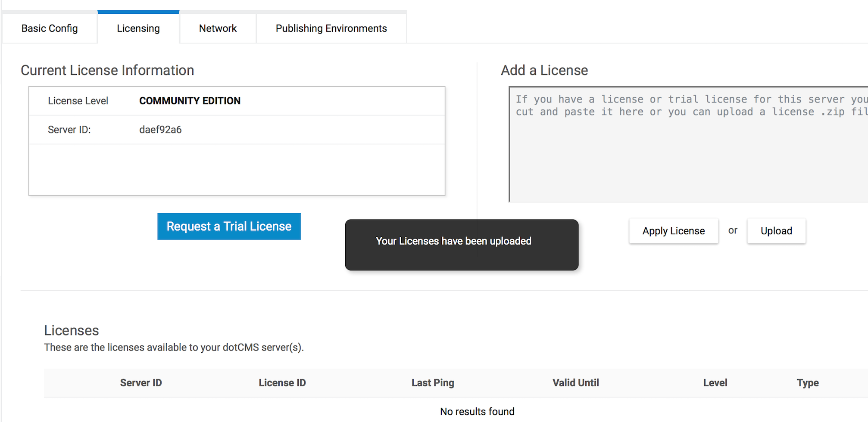The image size is (868, 422).
Task: Switch to the Basic Config tab
Action: [49, 28]
